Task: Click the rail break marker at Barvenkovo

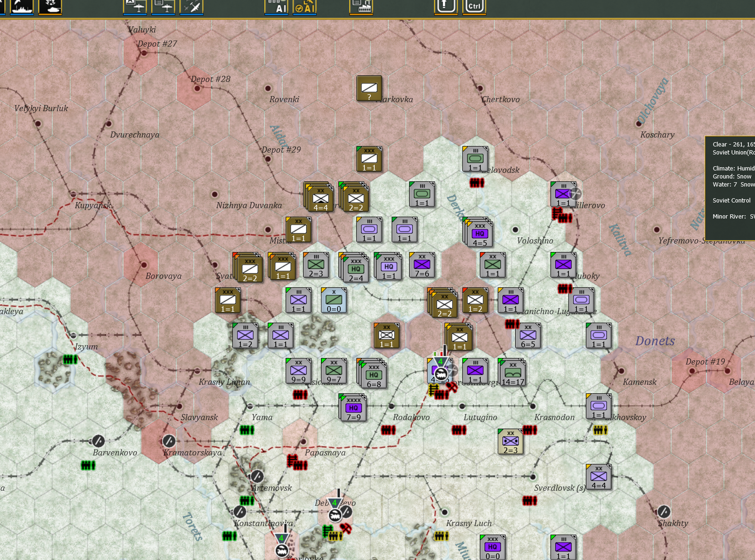Action: coord(98,441)
